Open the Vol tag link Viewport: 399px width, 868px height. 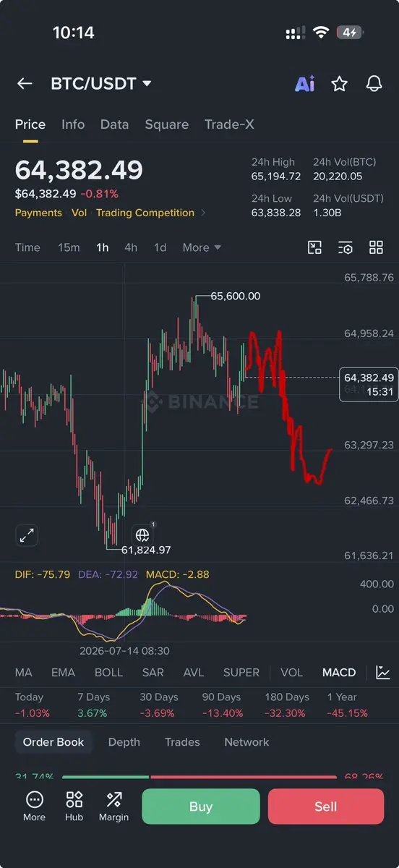pos(80,213)
